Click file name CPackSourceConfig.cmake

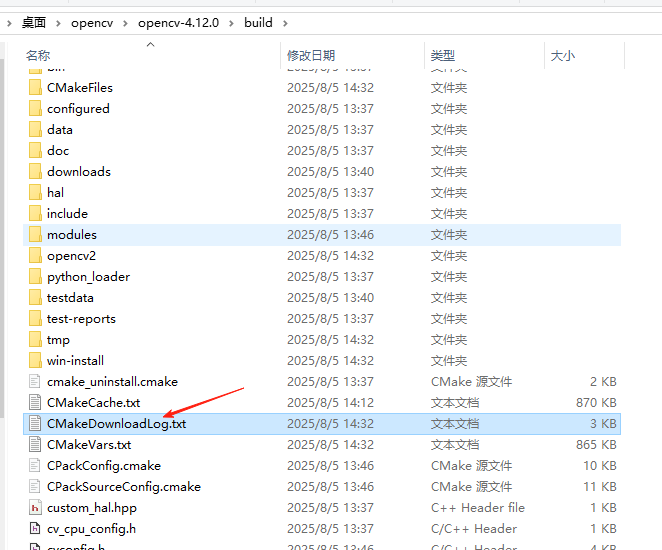click(x=124, y=487)
